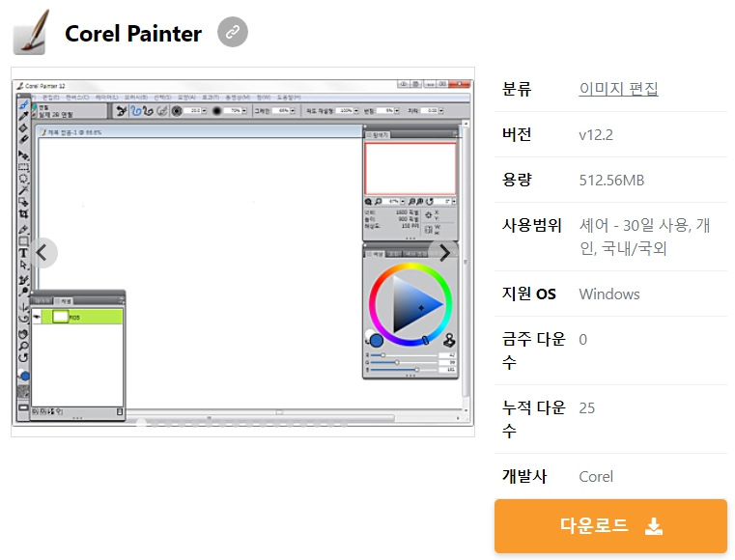Select the Grabber hand tool in the Painter toolbox
Viewport: 735px width, 560px height.
[x=23, y=334]
